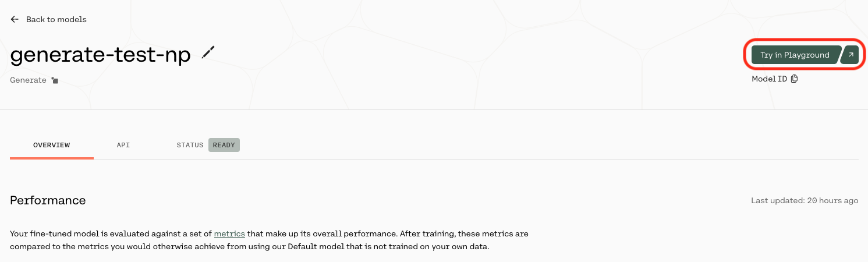Click the READY status badge

coord(224,145)
